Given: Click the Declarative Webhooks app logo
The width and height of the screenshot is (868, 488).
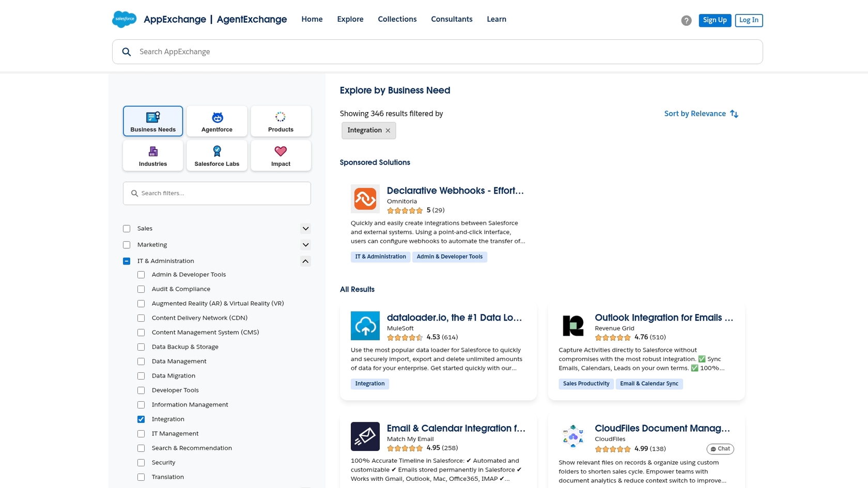Looking at the screenshot, I should [x=365, y=198].
